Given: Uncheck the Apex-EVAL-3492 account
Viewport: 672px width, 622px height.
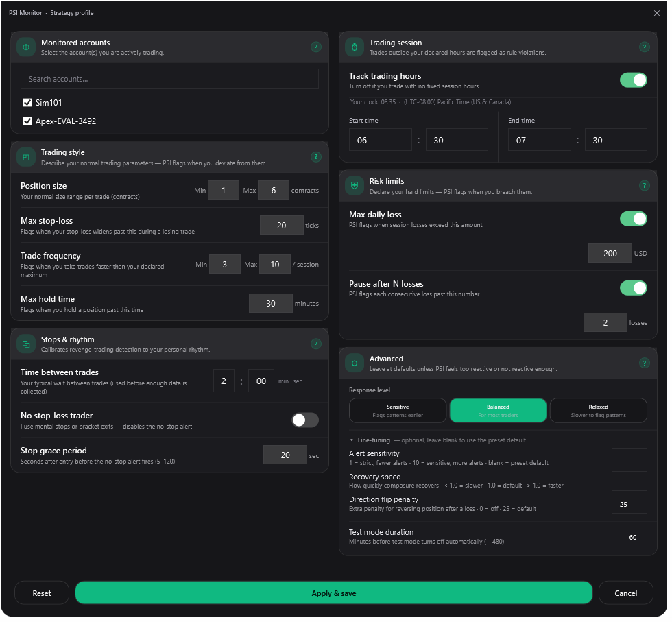Looking at the screenshot, I should [27, 122].
